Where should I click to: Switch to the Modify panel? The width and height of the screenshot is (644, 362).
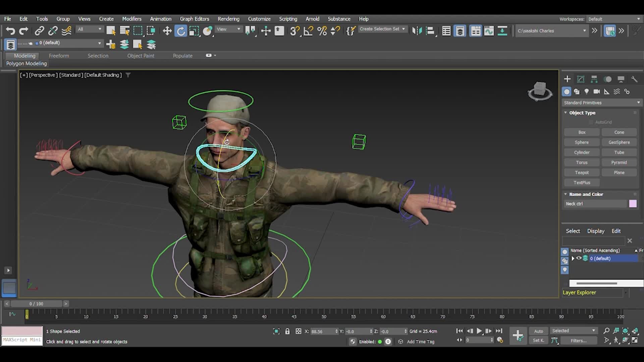(x=581, y=79)
